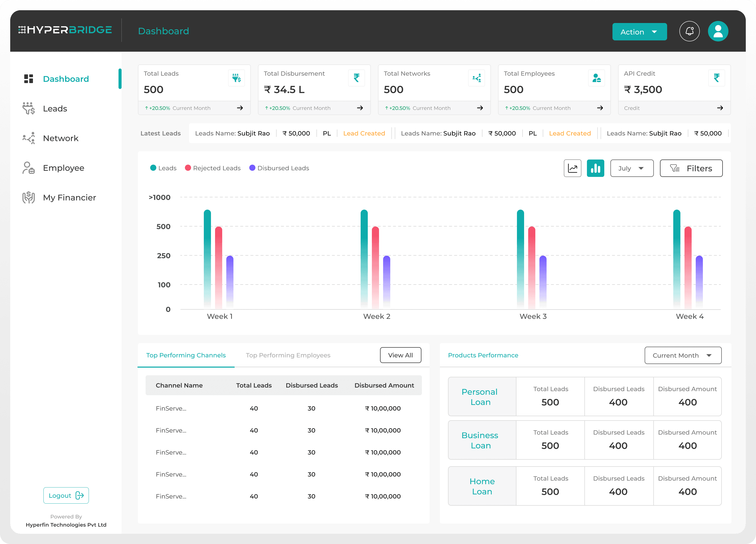The height and width of the screenshot is (544, 756).
Task: Open the July month dropdown
Action: coord(631,168)
